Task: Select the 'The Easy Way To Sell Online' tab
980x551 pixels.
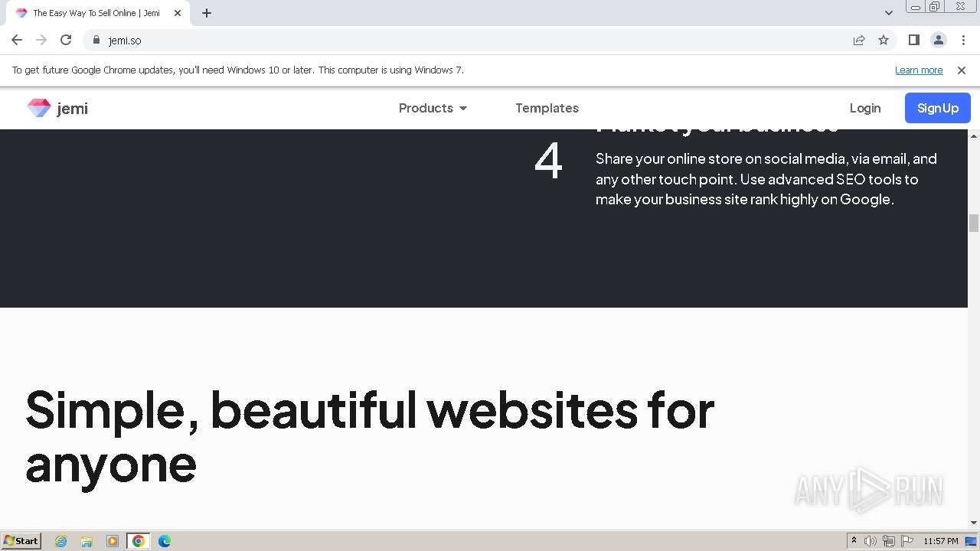Action: click(x=96, y=13)
